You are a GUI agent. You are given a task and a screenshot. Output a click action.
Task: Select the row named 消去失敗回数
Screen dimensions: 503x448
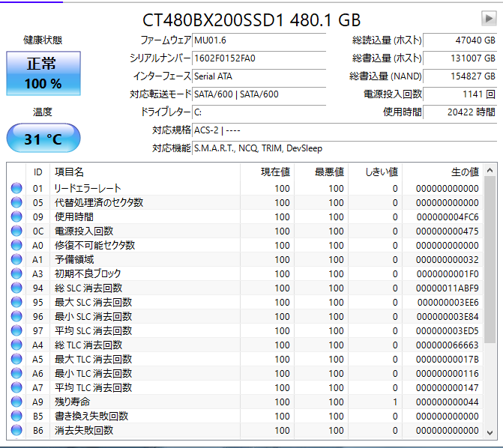(x=245, y=430)
